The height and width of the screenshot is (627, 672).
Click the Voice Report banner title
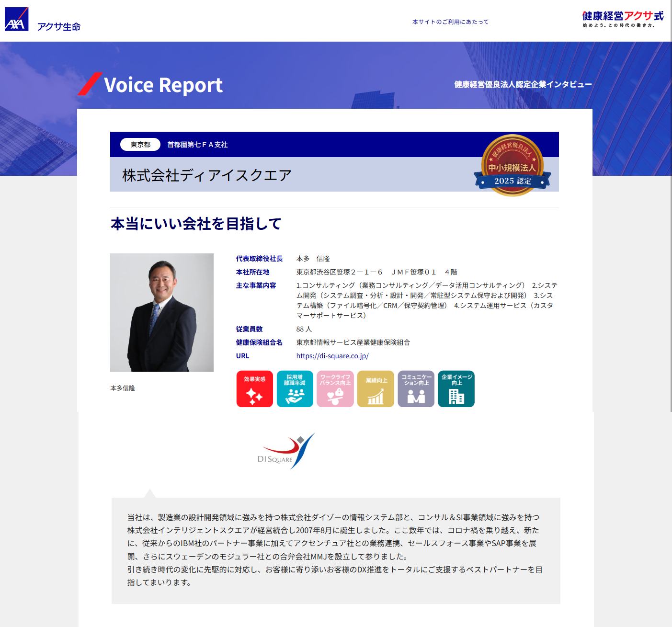[163, 85]
